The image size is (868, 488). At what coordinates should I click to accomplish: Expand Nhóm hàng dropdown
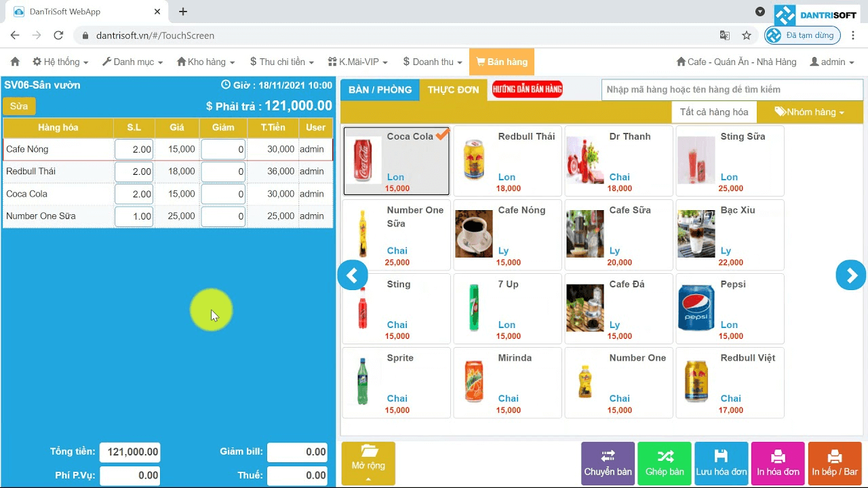tap(809, 112)
